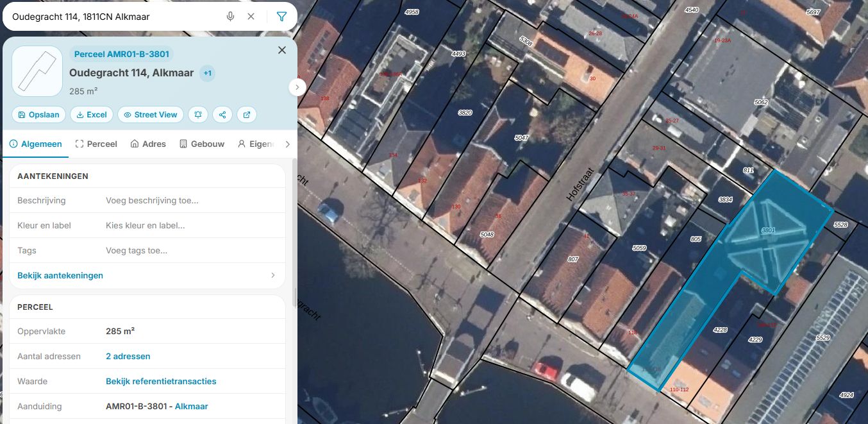The height and width of the screenshot is (424, 868).
Task: Go to the Adres tab
Action: click(148, 144)
